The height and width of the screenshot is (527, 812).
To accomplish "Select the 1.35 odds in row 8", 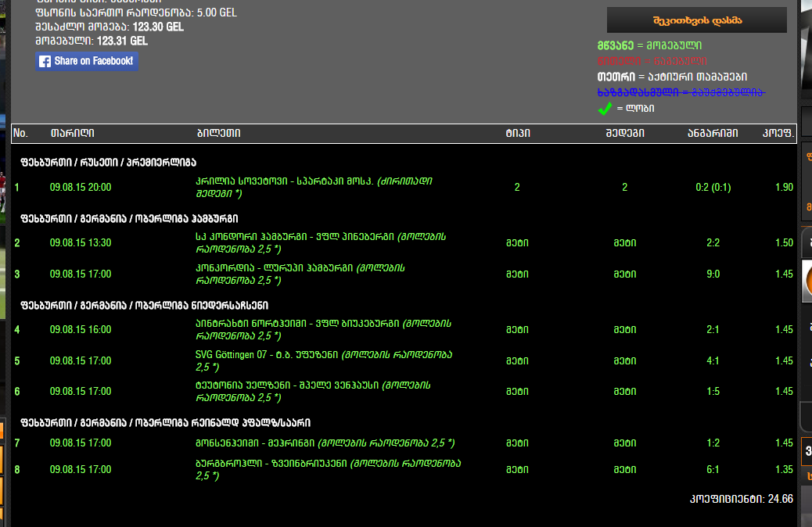I will coord(784,470).
